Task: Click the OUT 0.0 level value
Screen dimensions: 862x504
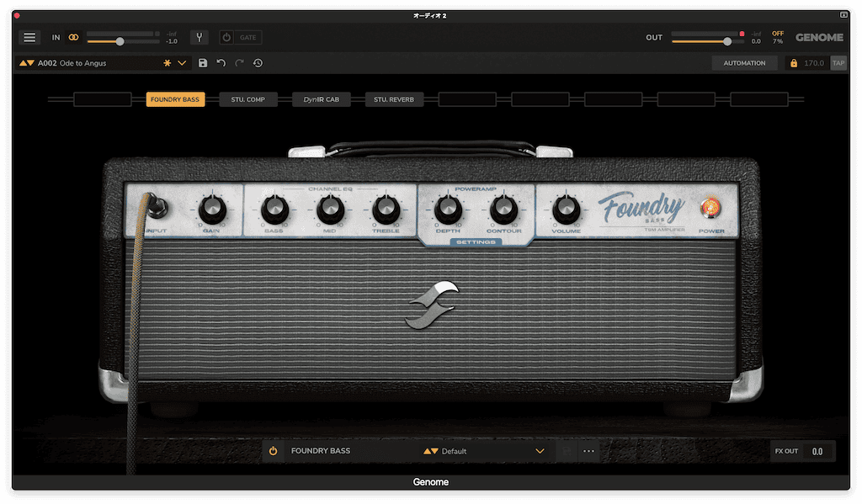Action: click(x=756, y=41)
